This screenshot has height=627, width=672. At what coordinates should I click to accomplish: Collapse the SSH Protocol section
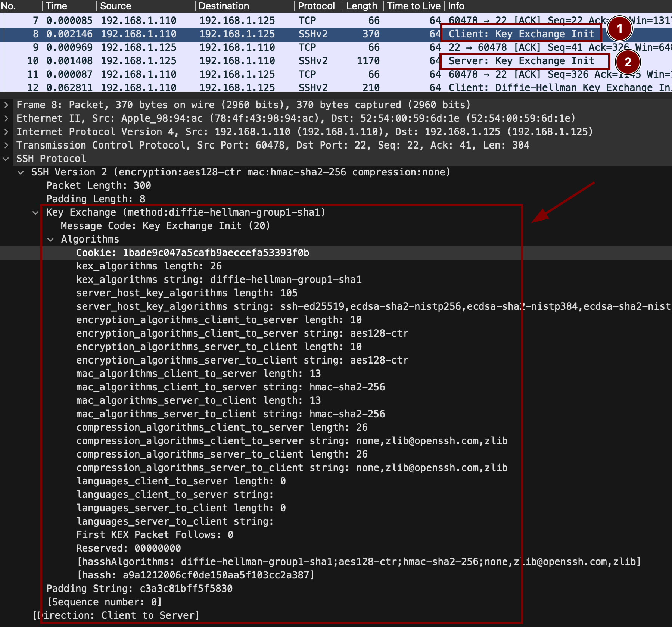click(6, 159)
